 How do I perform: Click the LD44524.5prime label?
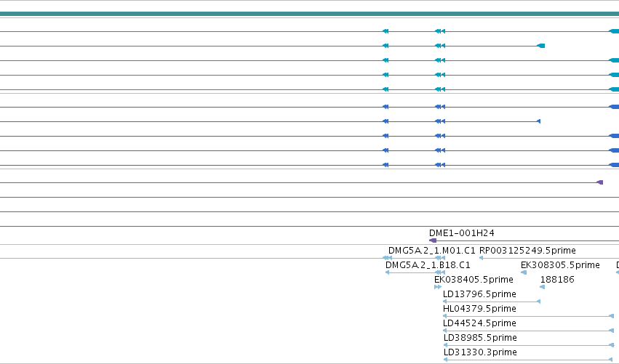tap(479, 323)
